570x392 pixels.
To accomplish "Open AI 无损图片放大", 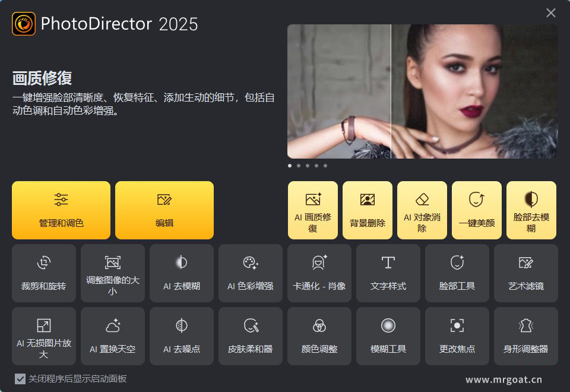I will [x=43, y=336].
